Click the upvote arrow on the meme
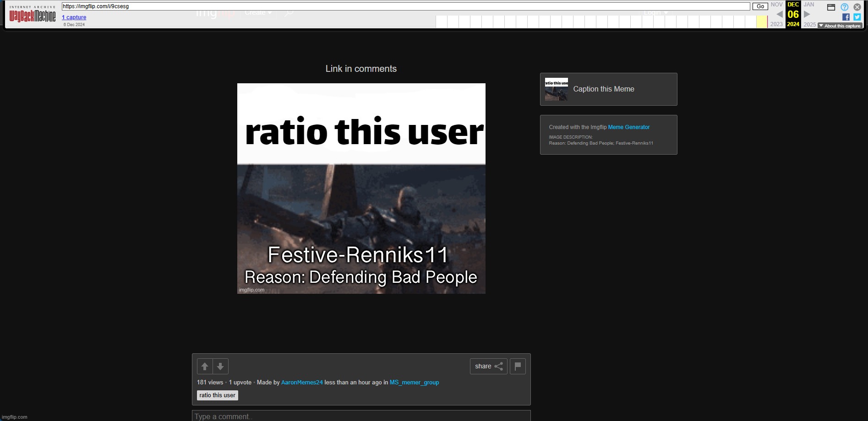The height and width of the screenshot is (421, 868). (205, 367)
